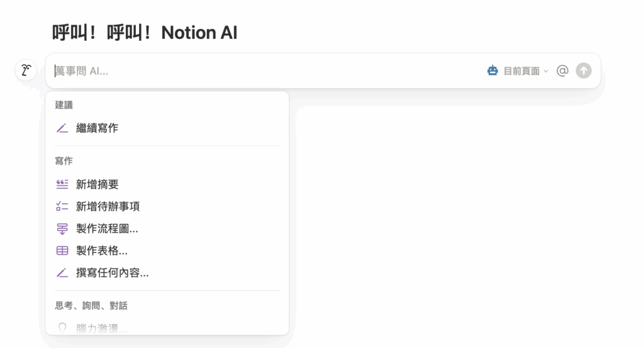Click the table icon beside 製作表格
The height and width of the screenshot is (348, 644).
click(62, 251)
